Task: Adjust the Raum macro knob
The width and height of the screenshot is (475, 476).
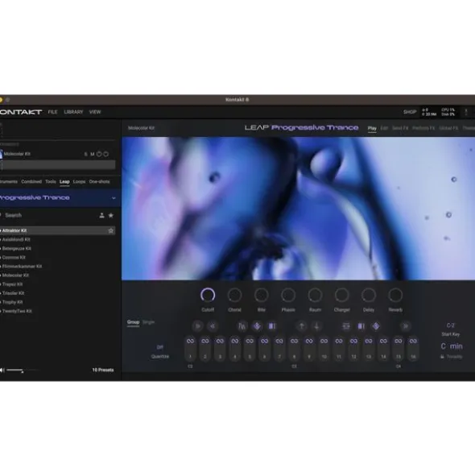Action: pos(315,295)
